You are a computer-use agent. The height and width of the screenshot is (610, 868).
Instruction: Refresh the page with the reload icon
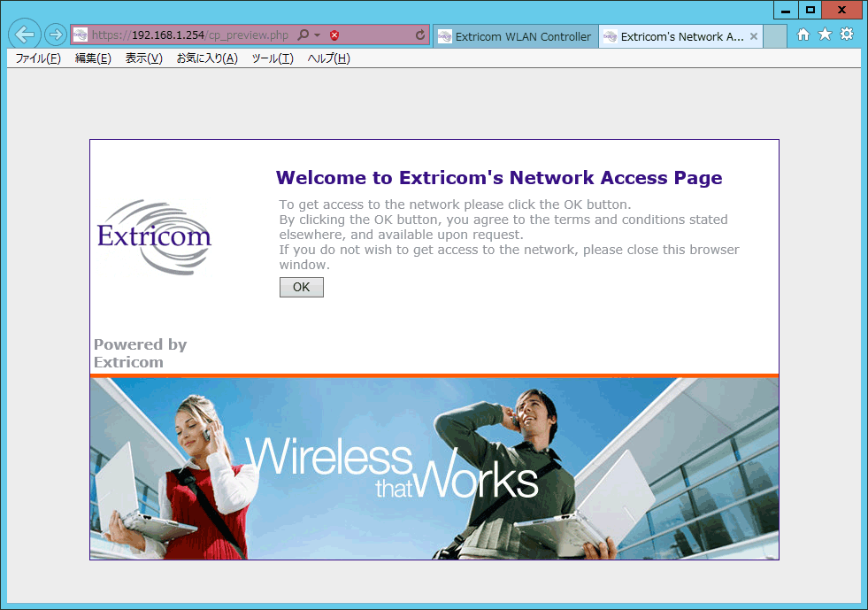coord(420,35)
